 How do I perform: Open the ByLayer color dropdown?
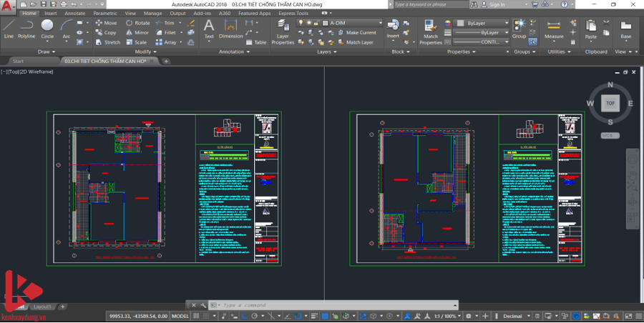482,23
